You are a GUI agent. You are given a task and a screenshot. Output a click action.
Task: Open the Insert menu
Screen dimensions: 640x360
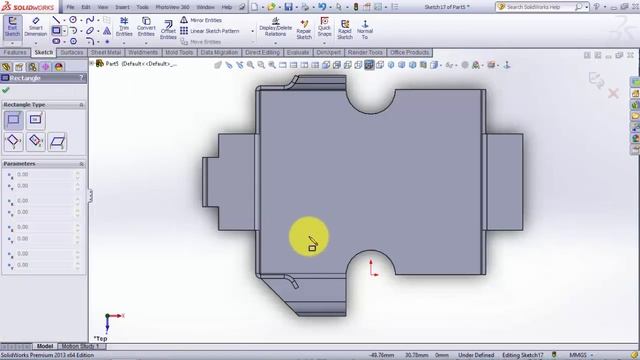tap(122, 7)
